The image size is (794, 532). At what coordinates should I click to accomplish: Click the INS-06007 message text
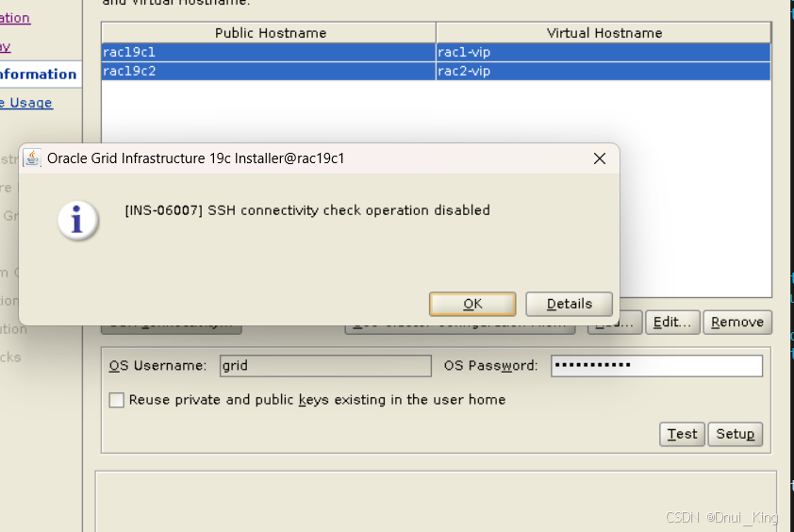click(307, 210)
